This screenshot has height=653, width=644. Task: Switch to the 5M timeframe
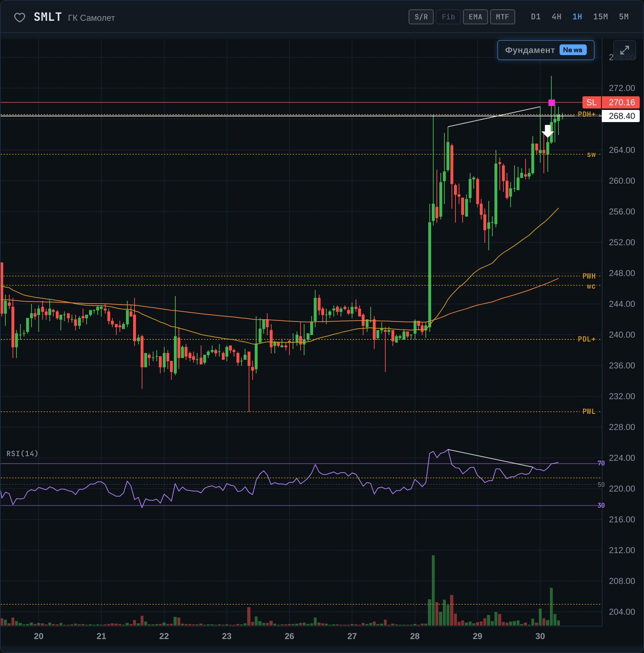(624, 17)
